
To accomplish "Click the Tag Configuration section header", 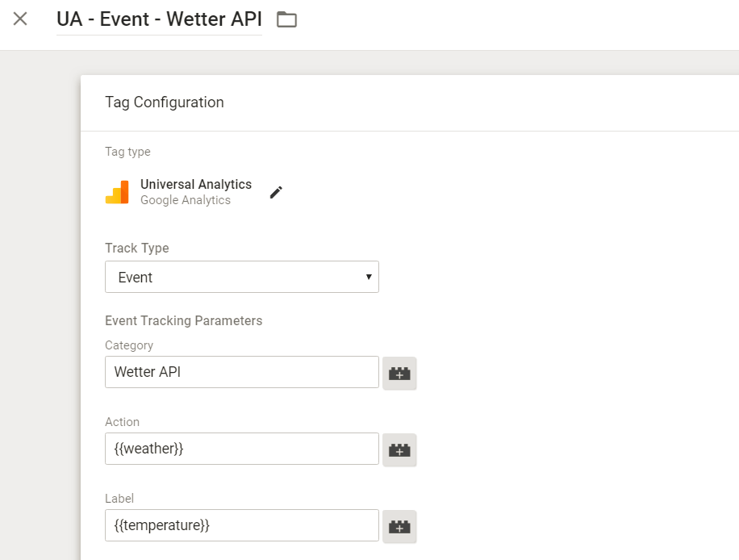I will pyautogui.click(x=165, y=102).
